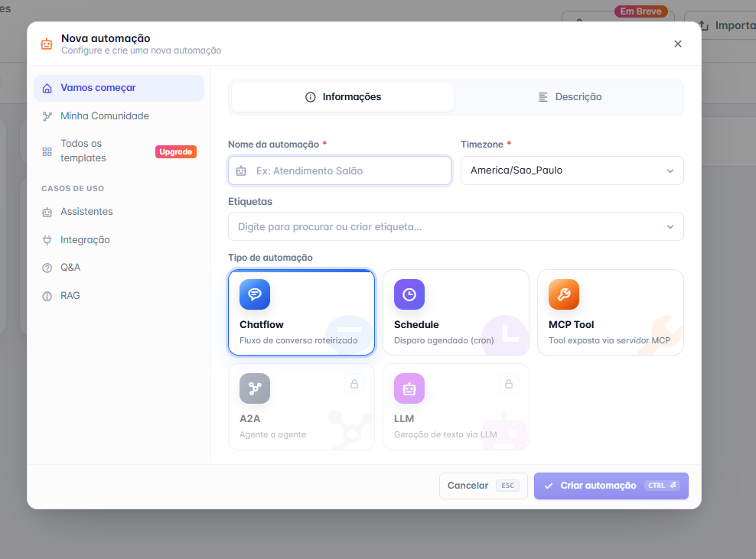Click 'Configure e crie uma nova automação' subtitle

pyautogui.click(x=142, y=50)
